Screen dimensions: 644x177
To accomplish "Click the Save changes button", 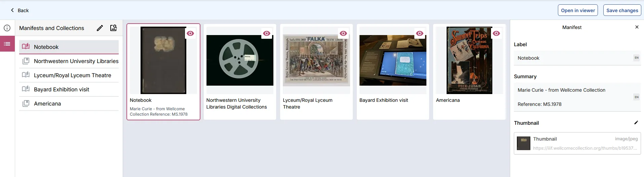I will 622,10.
